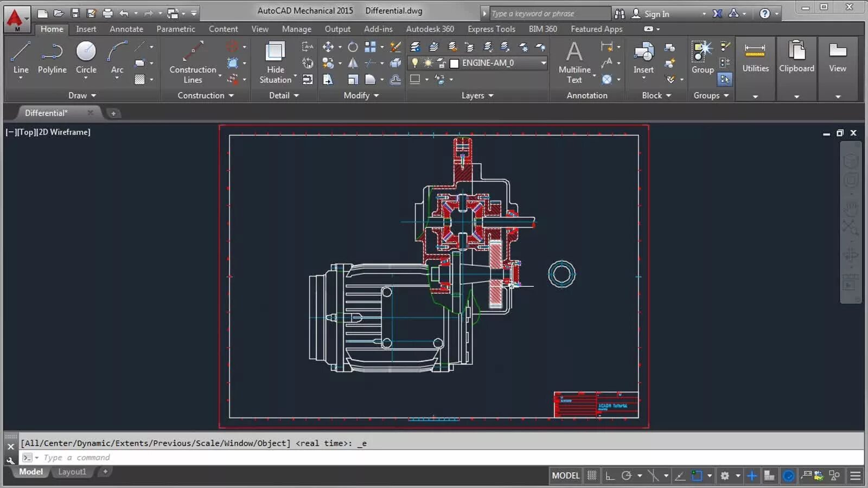Switch to the Annotate ribbon tab
The image size is (868, 488).
pyautogui.click(x=126, y=29)
